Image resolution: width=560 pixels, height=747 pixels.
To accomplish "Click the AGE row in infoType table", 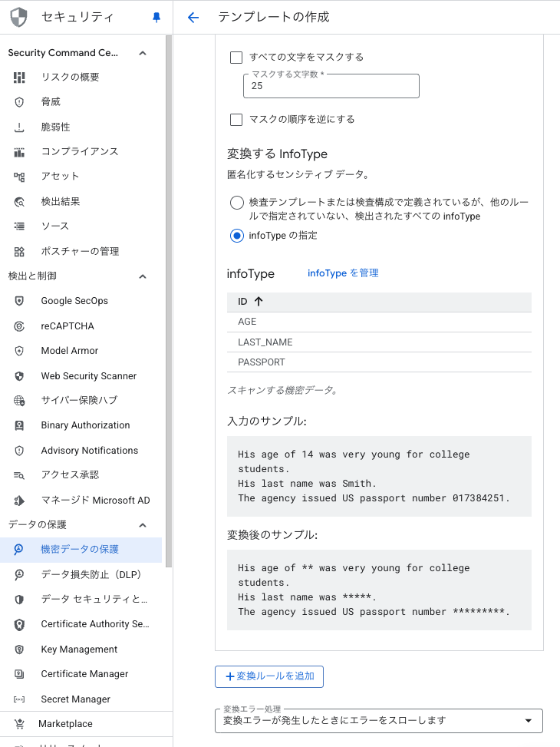I will [x=379, y=322].
